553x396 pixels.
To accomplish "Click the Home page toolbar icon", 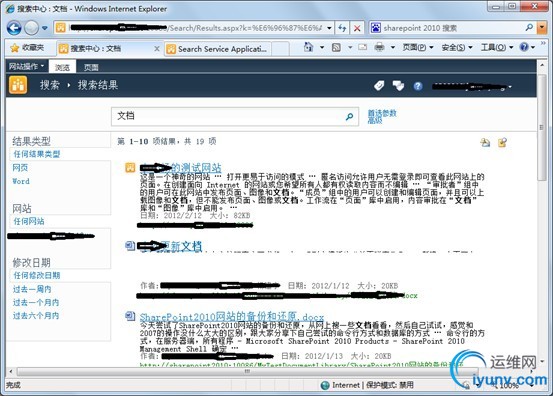I will tap(309, 47).
